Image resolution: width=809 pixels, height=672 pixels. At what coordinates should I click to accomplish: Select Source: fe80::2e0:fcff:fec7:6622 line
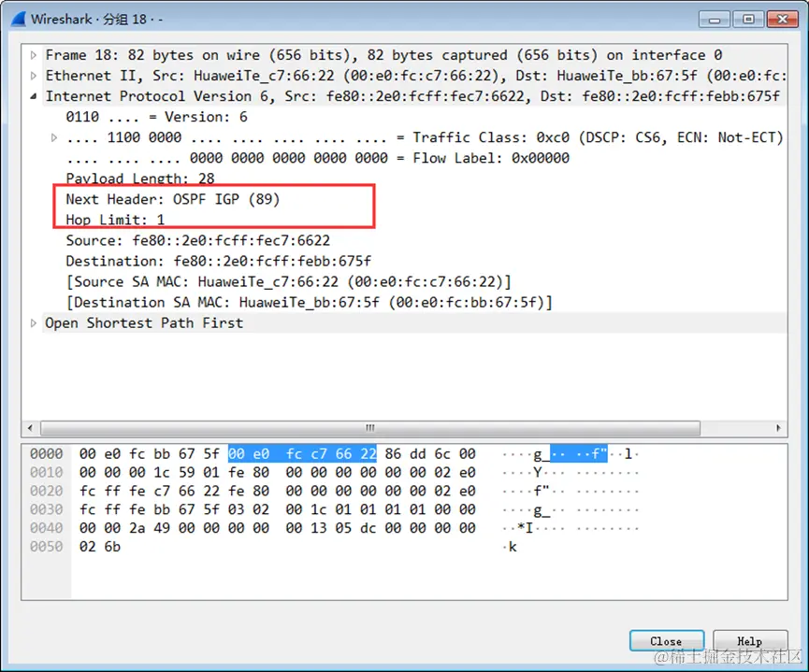coord(198,241)
